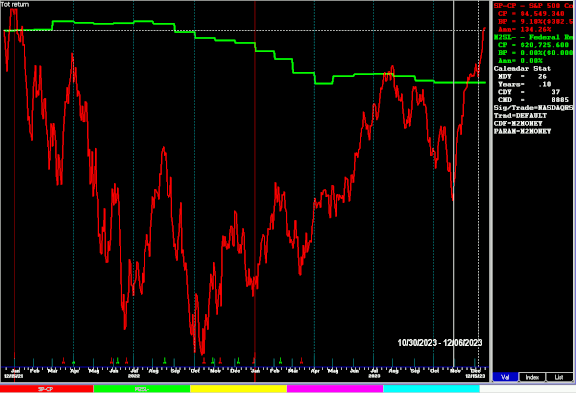Select the List tab

tap(559, 377)
